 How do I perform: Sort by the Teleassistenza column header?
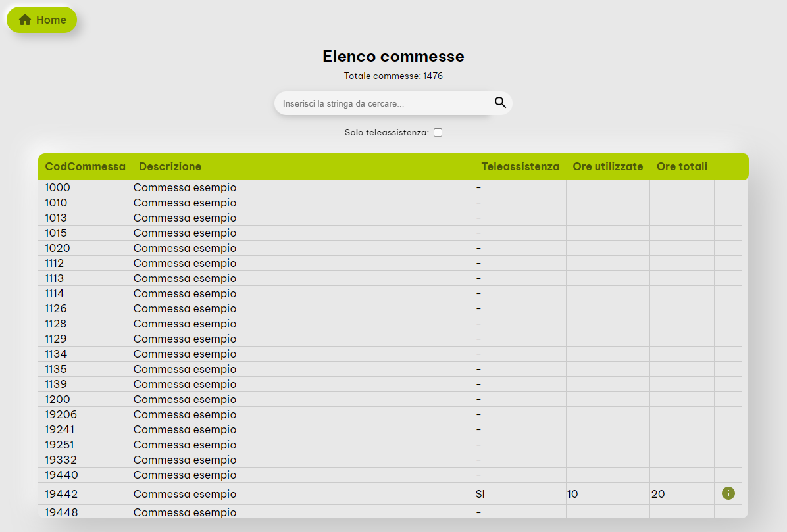click(520, 166)
